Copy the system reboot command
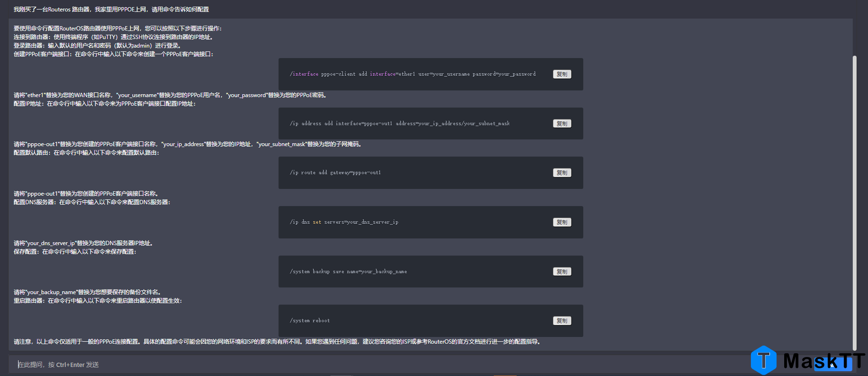Image resolution: width=868 pixels, height=376 pixels. point(562,321)
